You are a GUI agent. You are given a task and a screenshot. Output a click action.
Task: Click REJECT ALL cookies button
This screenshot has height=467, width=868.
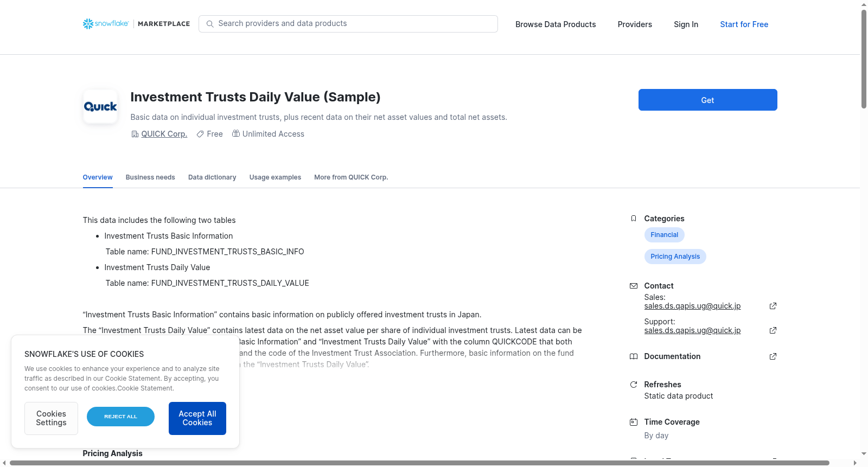(x=120, y=417)
